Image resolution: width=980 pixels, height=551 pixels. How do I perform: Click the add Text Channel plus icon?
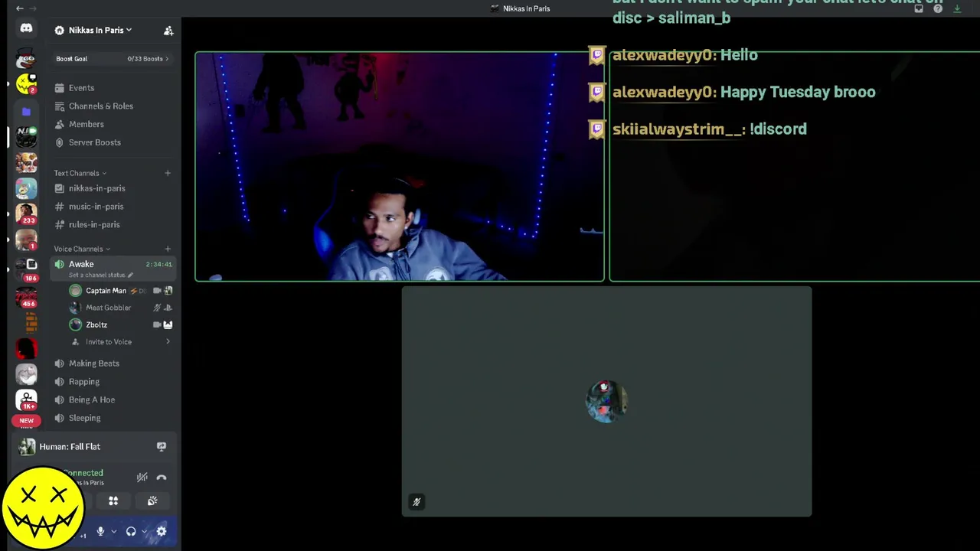(168, 173)
